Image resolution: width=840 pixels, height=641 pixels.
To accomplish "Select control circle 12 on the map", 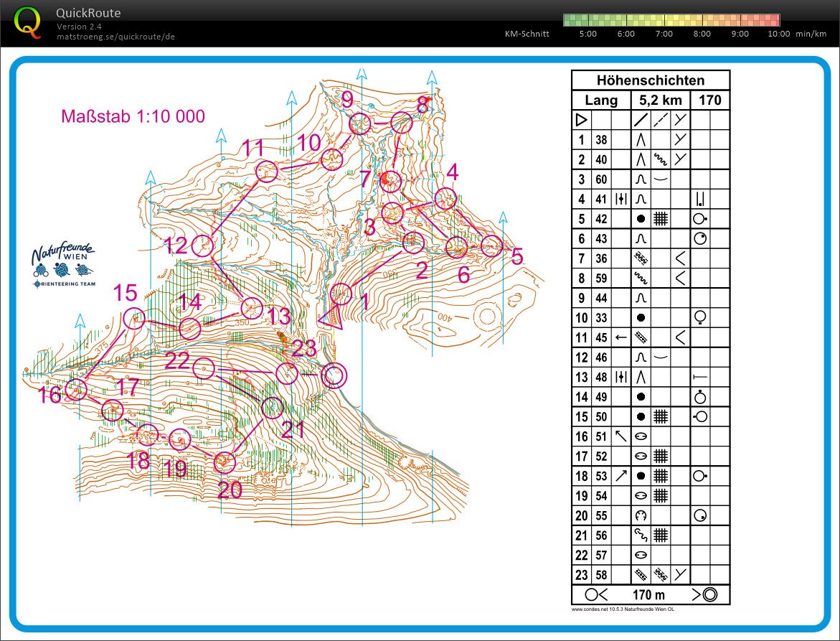I will (202, 245).
